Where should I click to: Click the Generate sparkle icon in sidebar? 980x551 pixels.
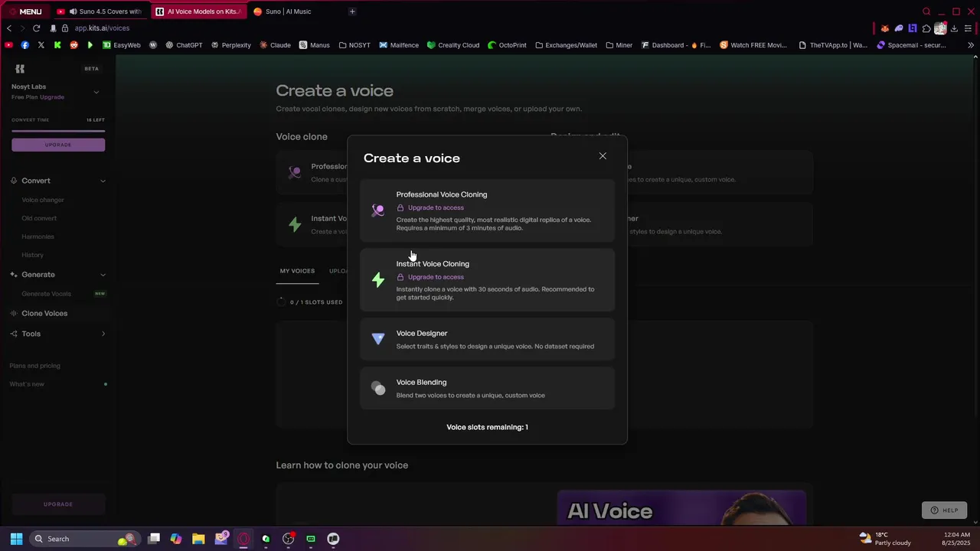(x=14, y=275)
